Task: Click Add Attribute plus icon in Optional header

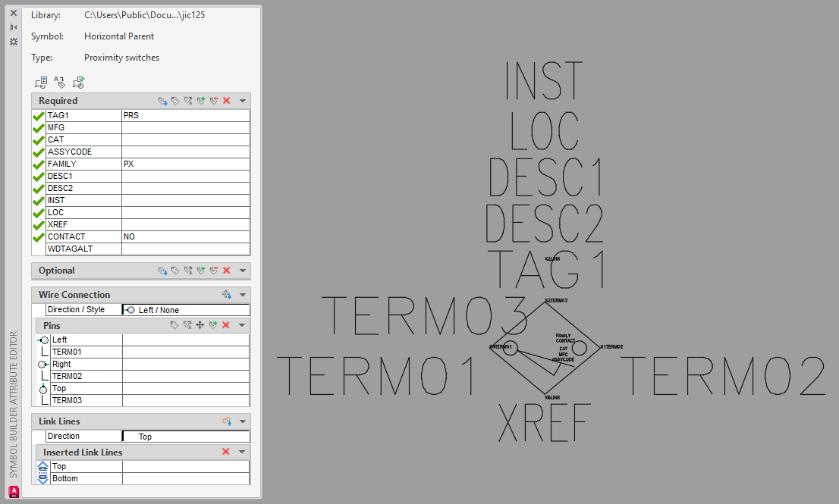Action: [201, 271]
